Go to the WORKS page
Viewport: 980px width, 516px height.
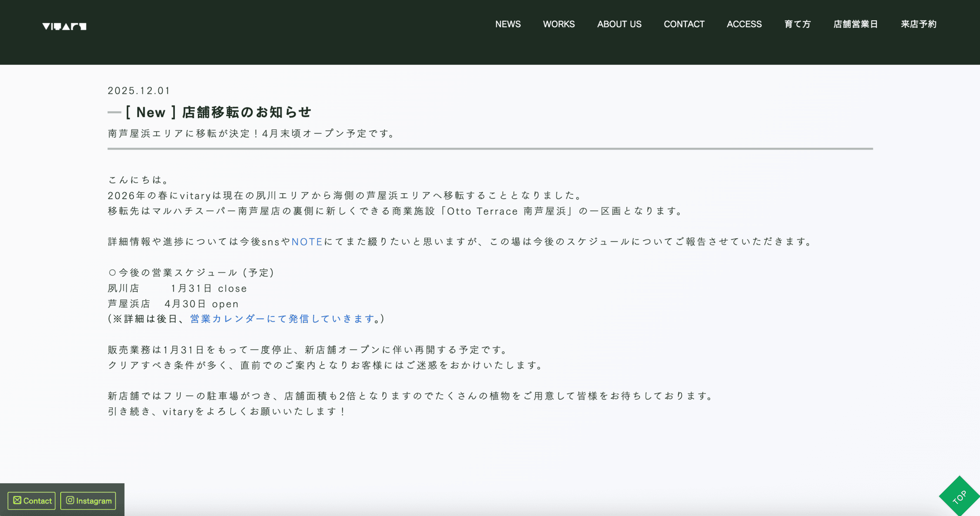[558, 25]
